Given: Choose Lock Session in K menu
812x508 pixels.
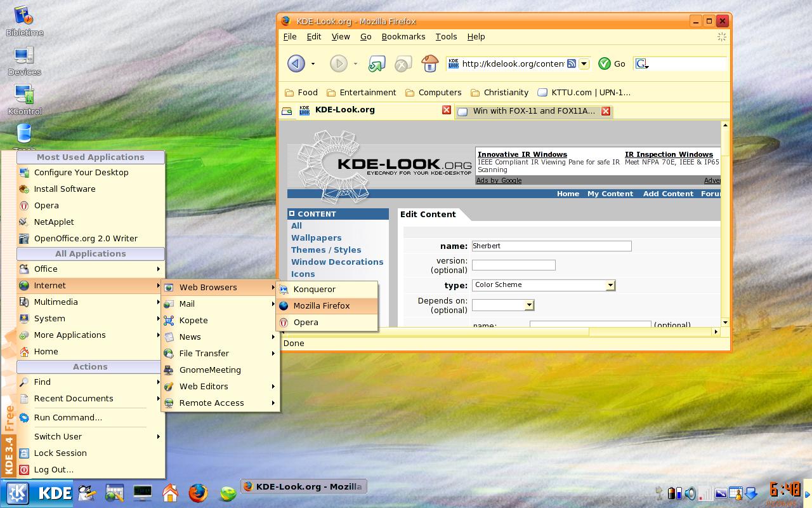Looking at the screenshot, I should coord(90,453).
